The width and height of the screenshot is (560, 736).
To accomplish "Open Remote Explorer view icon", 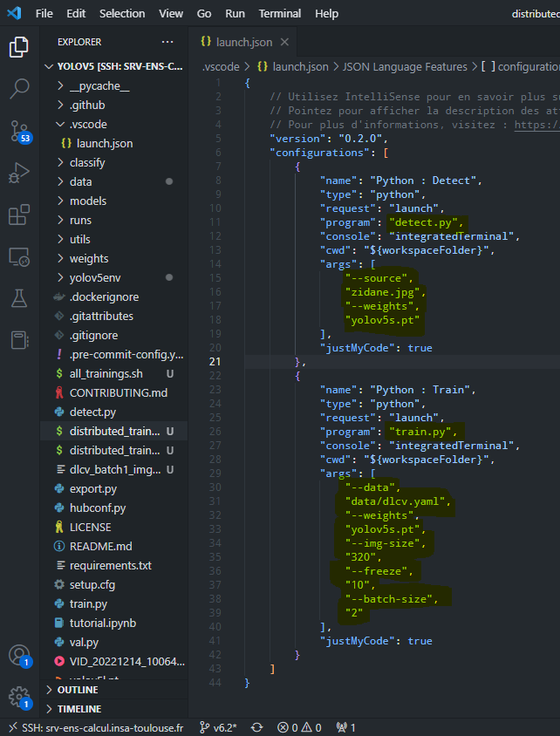I will [x=19, y=256].
